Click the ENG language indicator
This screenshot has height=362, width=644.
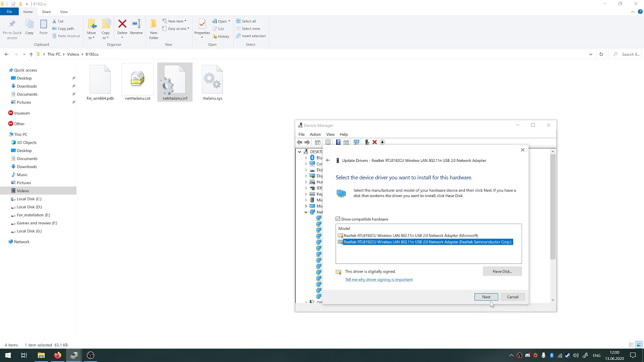(x=597, y=355)
